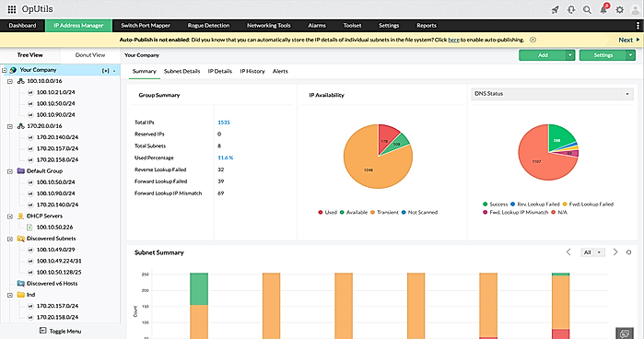
Task: Toggle the Not Scanned legend entry
Action: tap(419, 213)
